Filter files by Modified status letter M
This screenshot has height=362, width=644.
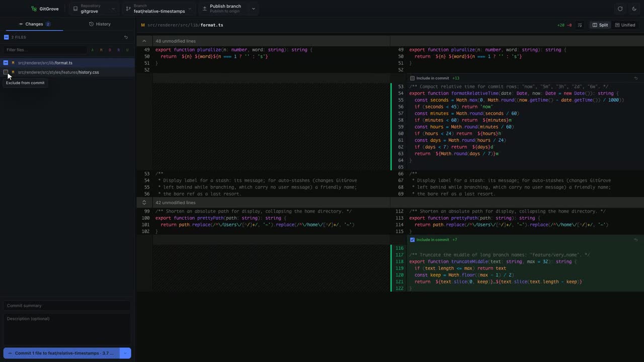[101, 50]
